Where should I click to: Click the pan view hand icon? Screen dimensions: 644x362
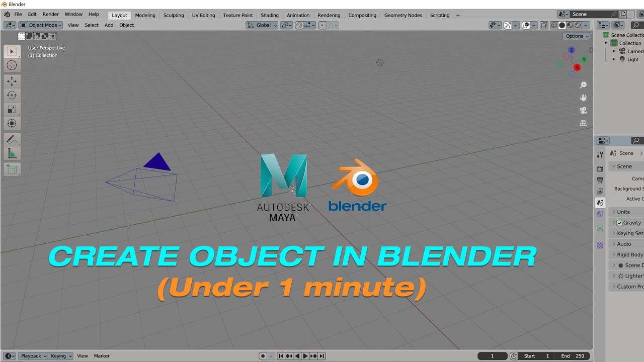(x=584, y=98)
